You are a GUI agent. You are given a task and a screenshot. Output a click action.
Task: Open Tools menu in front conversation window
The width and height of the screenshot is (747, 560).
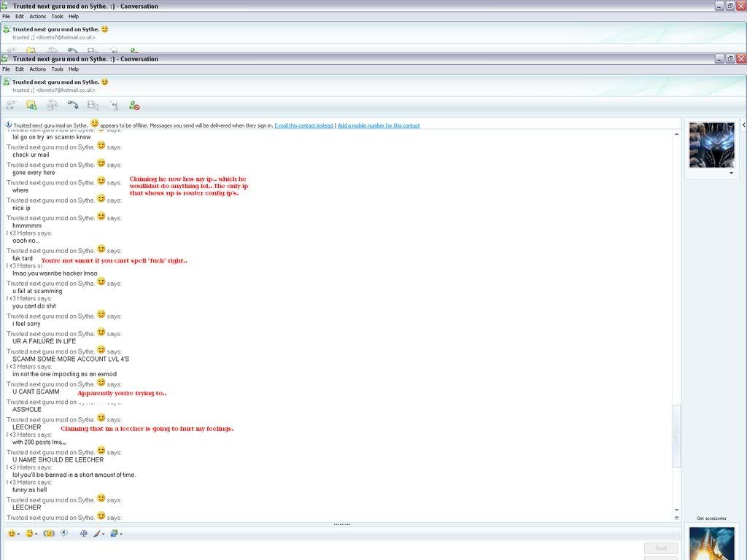(57, 69)
